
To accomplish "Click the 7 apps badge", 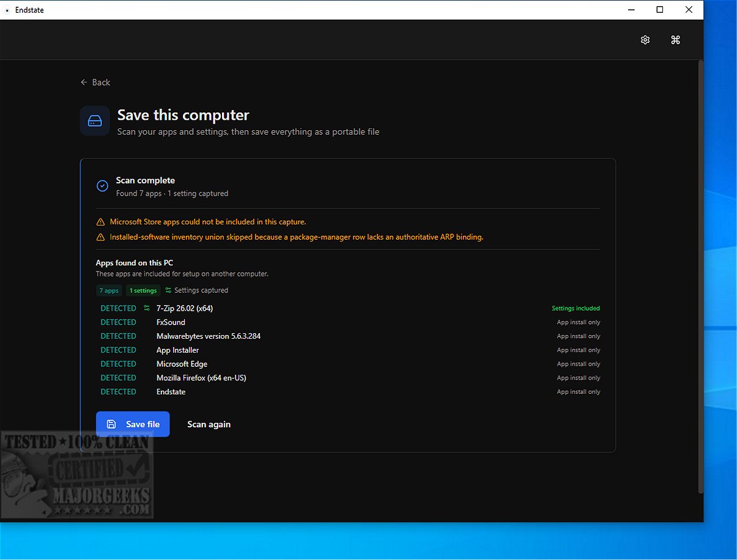I will [x=109, y=290].
